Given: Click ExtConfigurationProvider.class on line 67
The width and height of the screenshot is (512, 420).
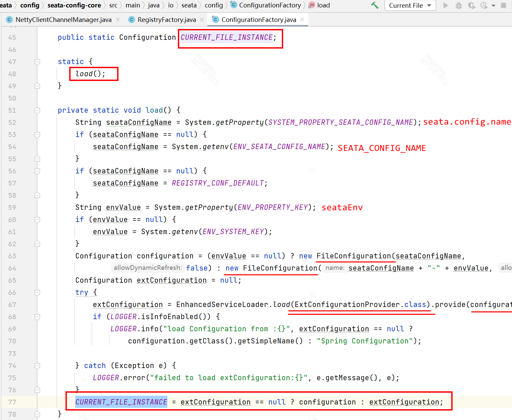Looking at the screenshot, I should 360,304.
